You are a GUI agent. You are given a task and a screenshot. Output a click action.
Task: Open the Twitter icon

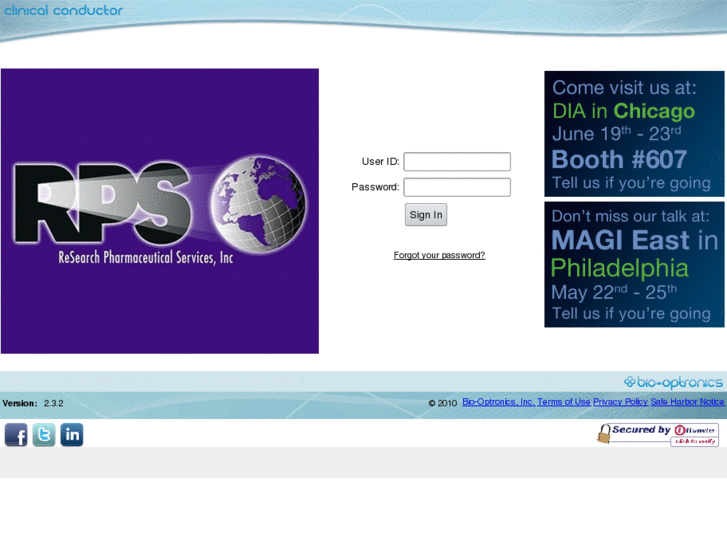point(44,435)
